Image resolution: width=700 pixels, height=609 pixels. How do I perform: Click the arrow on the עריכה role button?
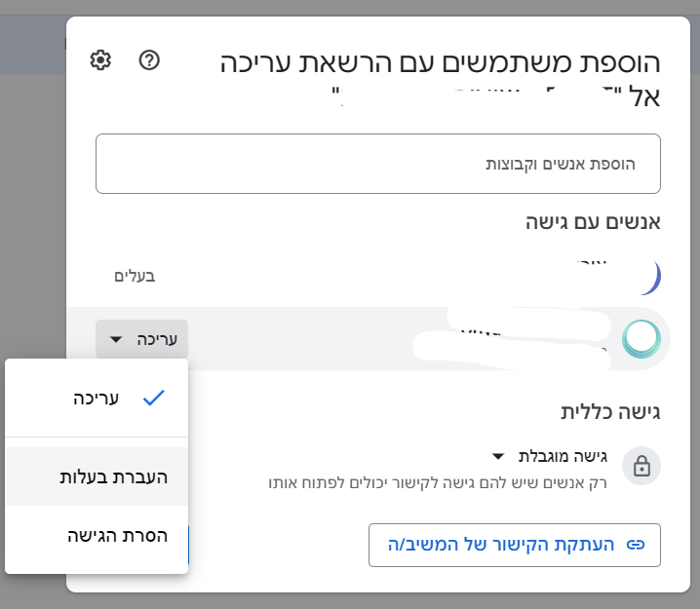coord(116,340)
